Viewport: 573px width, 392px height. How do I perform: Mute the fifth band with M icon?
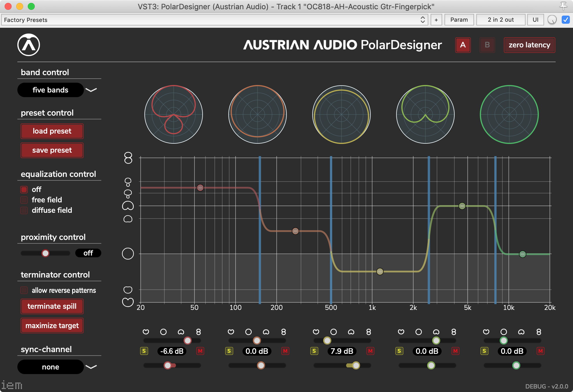pos(540,351)
